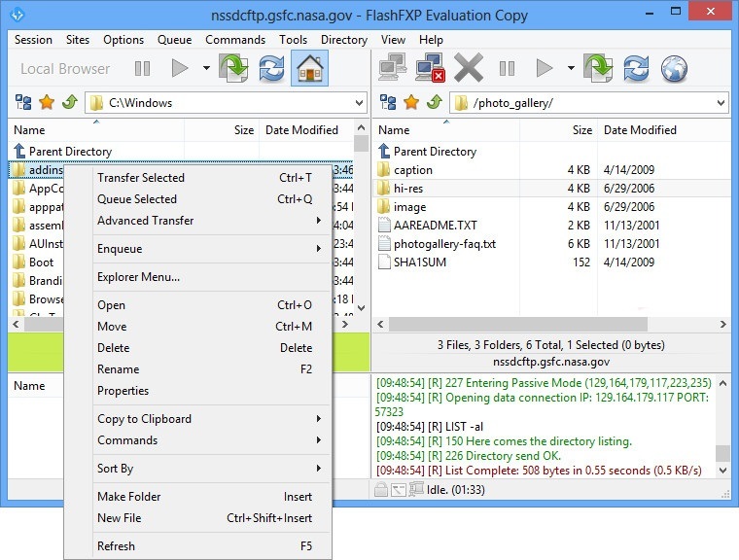Open the Tools menu

[293, 40]
